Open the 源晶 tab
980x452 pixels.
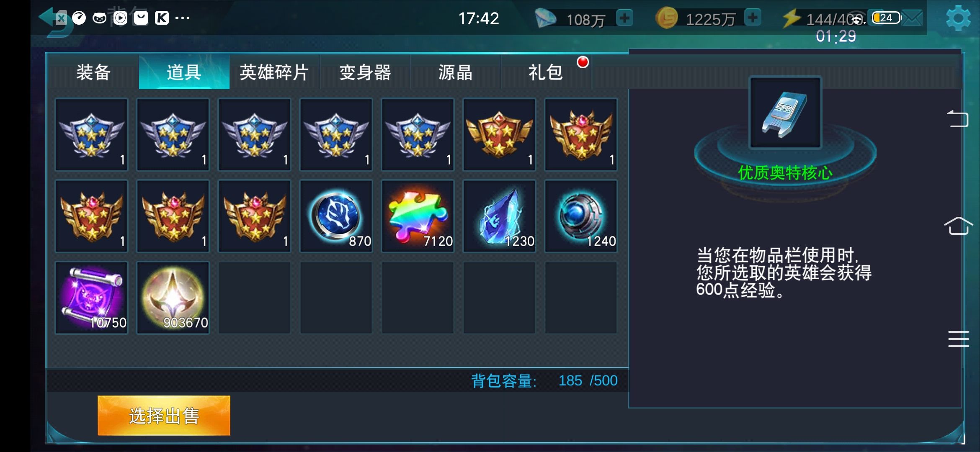[x=456, y=72]
